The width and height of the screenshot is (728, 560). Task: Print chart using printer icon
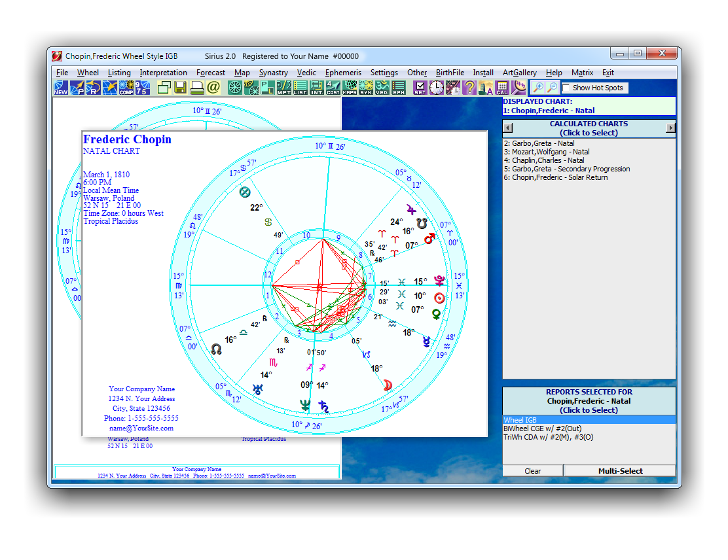(197, 88)
